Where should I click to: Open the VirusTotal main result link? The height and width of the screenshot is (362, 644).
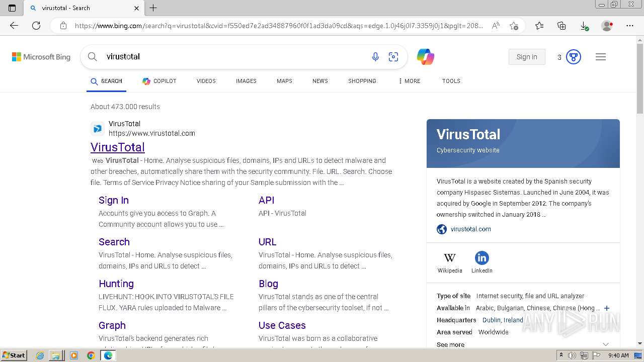(x=118, y=147)
